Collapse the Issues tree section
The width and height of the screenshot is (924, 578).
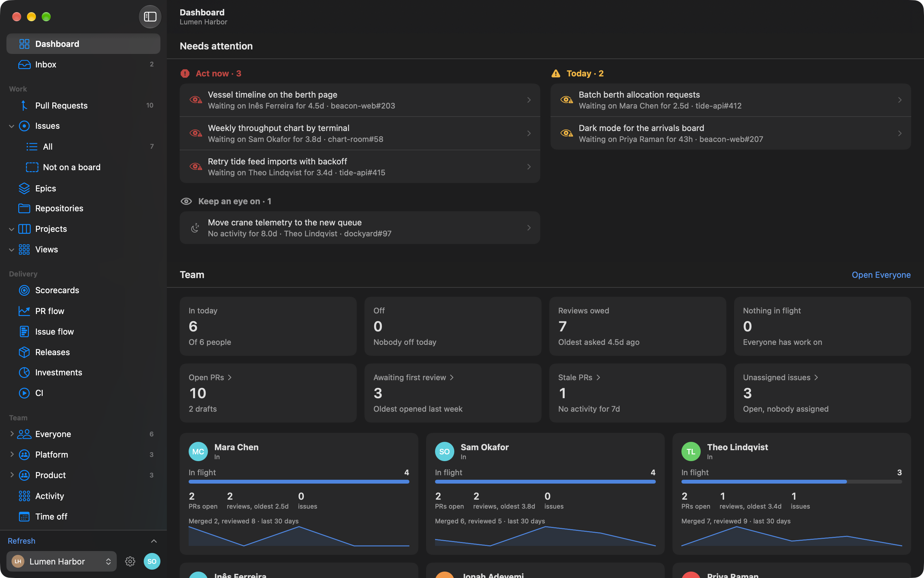click(x=12, y=126)
